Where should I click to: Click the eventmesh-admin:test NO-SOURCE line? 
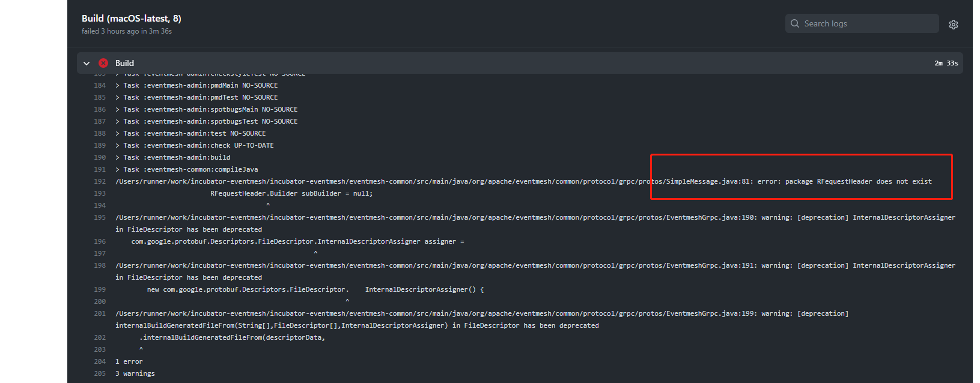[190, 133]
